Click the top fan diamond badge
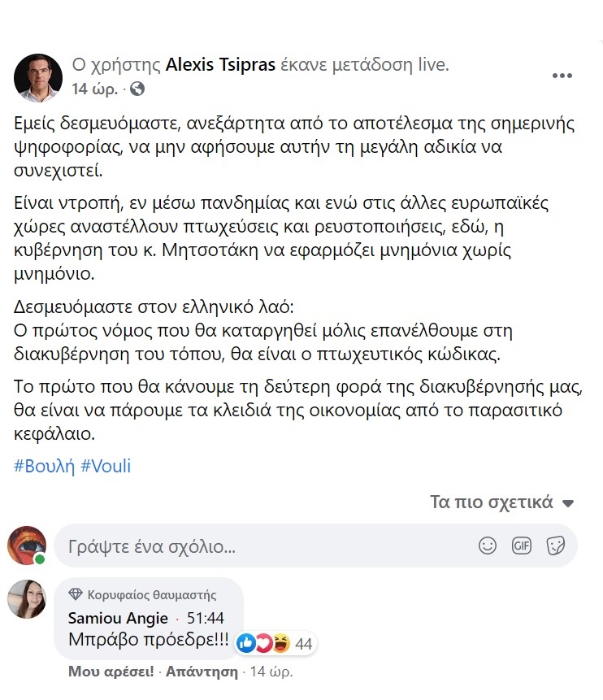 [76, 594]
